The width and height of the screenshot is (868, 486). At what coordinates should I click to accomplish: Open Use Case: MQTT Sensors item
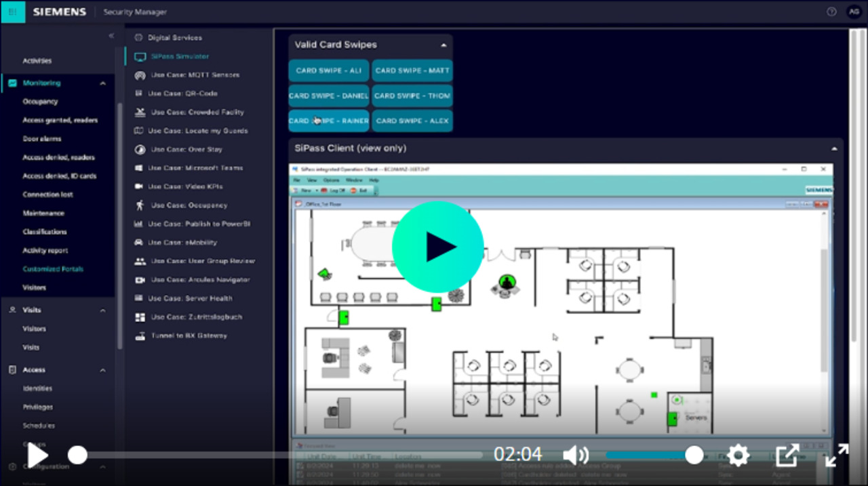195,75
